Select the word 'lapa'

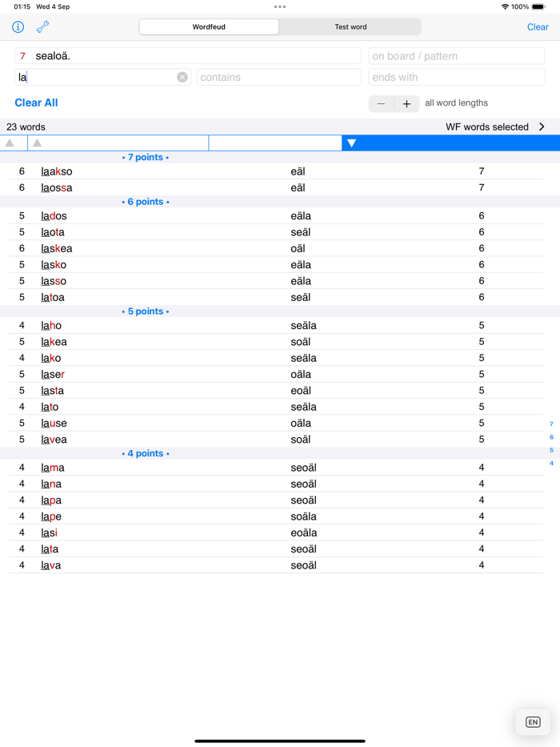click(x=51, y=500)
